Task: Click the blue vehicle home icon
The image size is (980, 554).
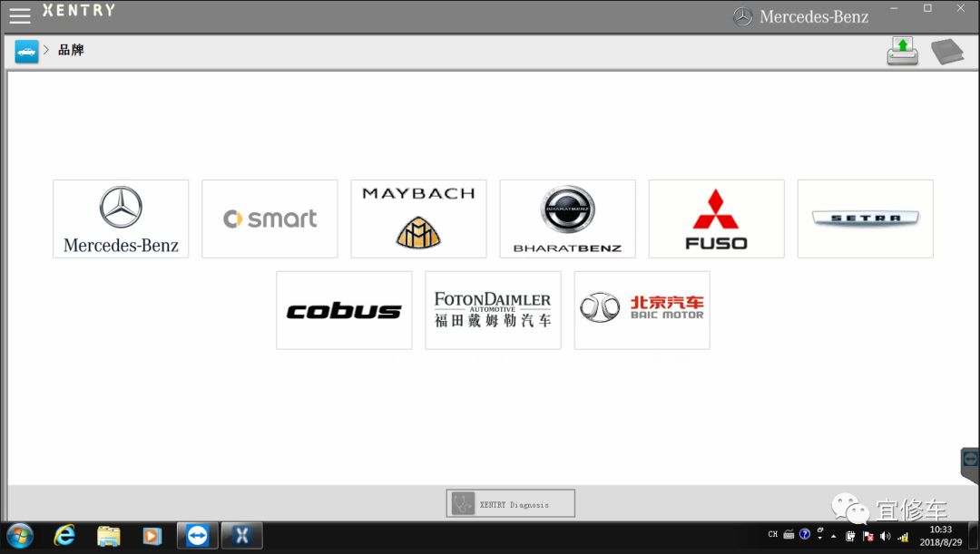Action: [x=26, y=51]
